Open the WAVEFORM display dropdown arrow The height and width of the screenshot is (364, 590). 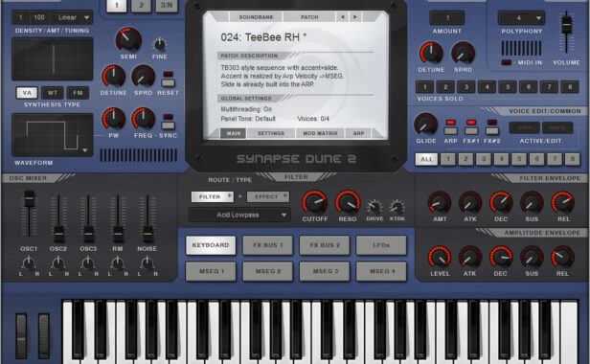tap(85, 150)
